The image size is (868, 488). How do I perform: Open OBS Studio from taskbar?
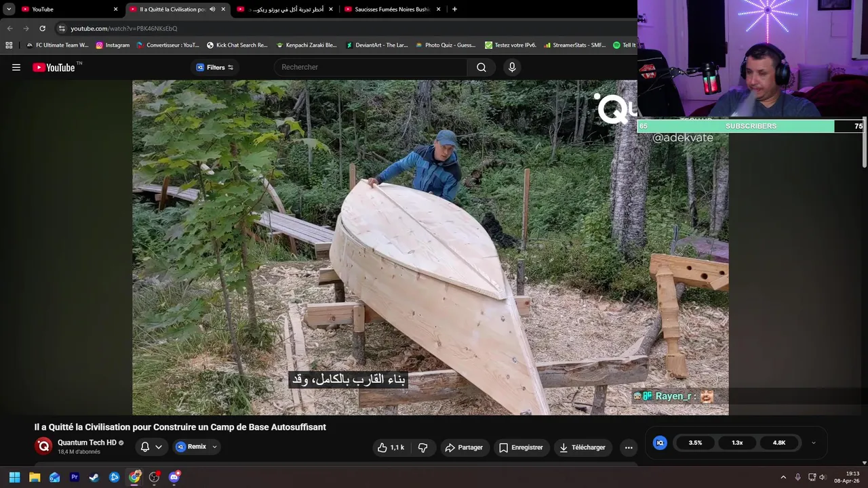(155, 477)
